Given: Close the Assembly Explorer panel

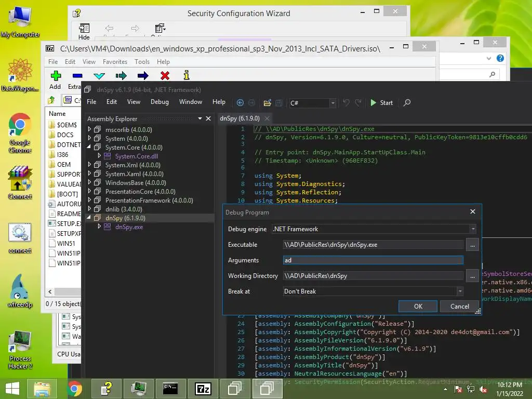Looking at the screenshot, I should [208, 118].
